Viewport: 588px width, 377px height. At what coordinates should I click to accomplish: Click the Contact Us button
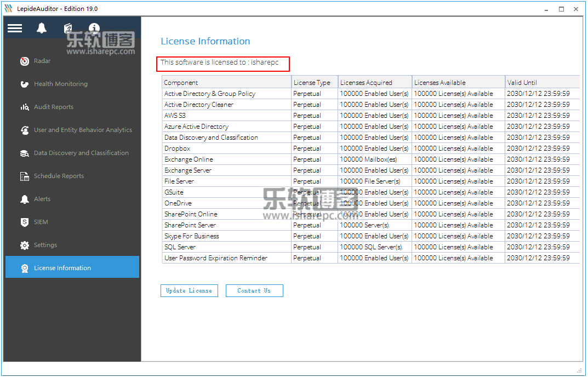click(x=255, y=291)
